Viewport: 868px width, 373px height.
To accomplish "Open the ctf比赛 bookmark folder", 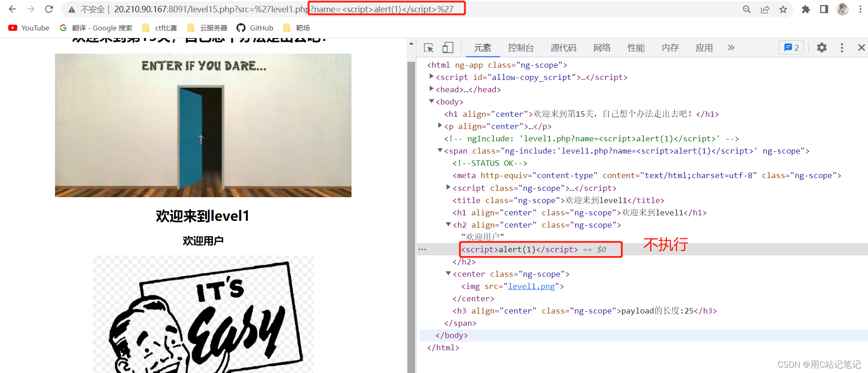I will (160, 28).
